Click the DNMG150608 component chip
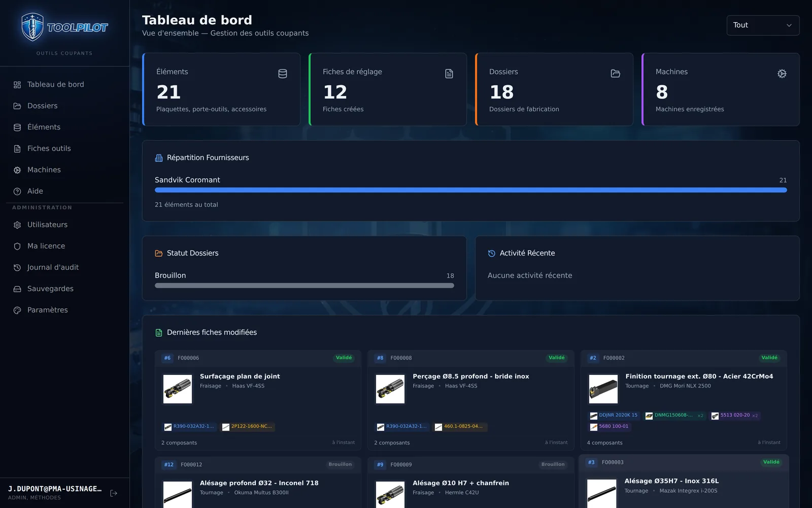The height and width of the screenshot is (508, 812). (x=674, y=416)
